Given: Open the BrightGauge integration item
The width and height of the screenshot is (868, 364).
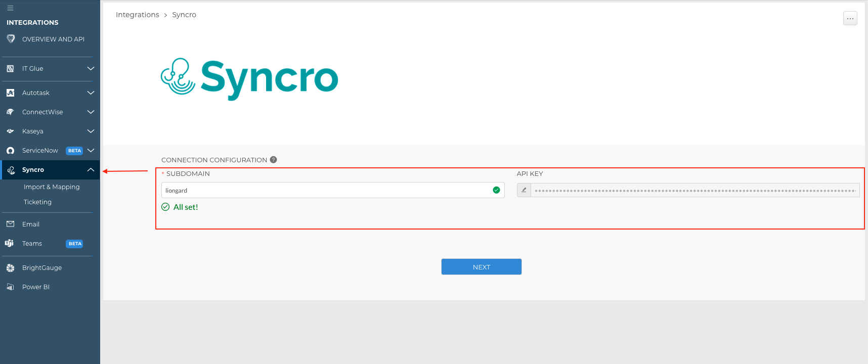Looking at the screenshot, I should coord(42,267).
